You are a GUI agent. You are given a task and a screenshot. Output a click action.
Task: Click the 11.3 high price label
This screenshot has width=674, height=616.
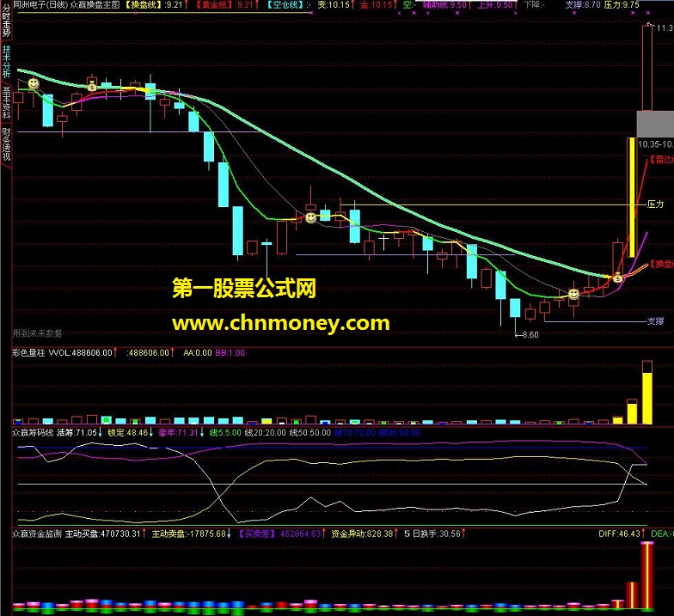point(665,28)
